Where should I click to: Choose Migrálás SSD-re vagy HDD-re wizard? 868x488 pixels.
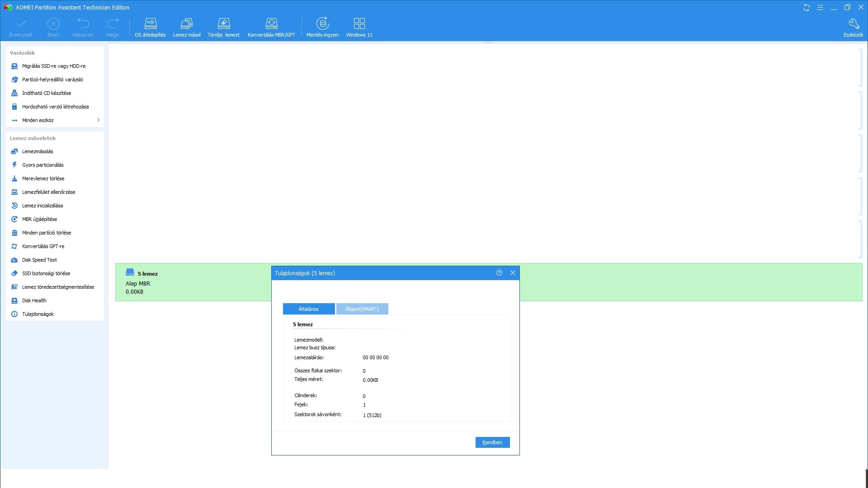pyautogui.click(x=54, y=66)
